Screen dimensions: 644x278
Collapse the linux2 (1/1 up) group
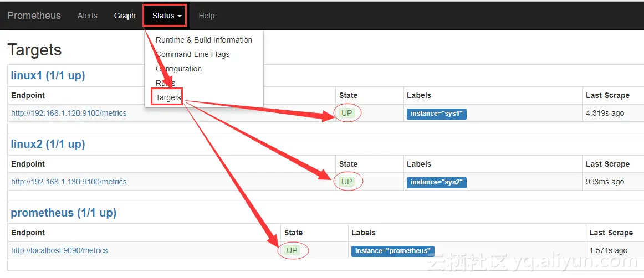coord(48,144)
